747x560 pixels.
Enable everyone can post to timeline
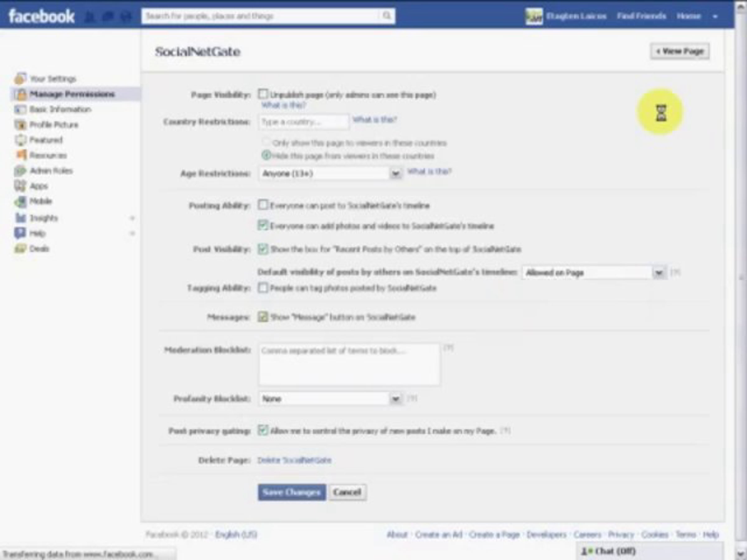point(263,205)
